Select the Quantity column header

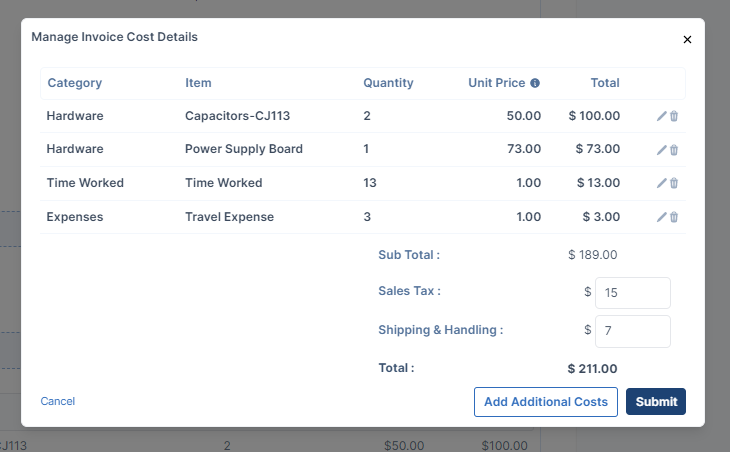[x=388, y=83]
